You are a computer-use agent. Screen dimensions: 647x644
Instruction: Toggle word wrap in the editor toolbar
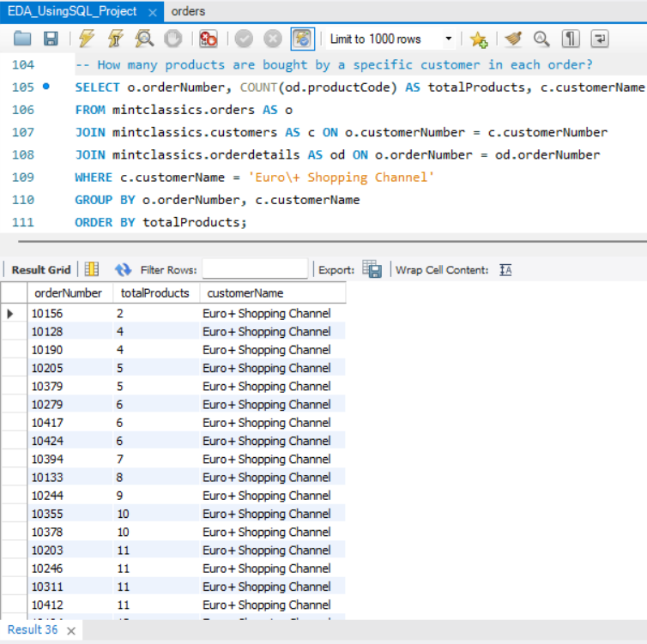pos(600,39)
